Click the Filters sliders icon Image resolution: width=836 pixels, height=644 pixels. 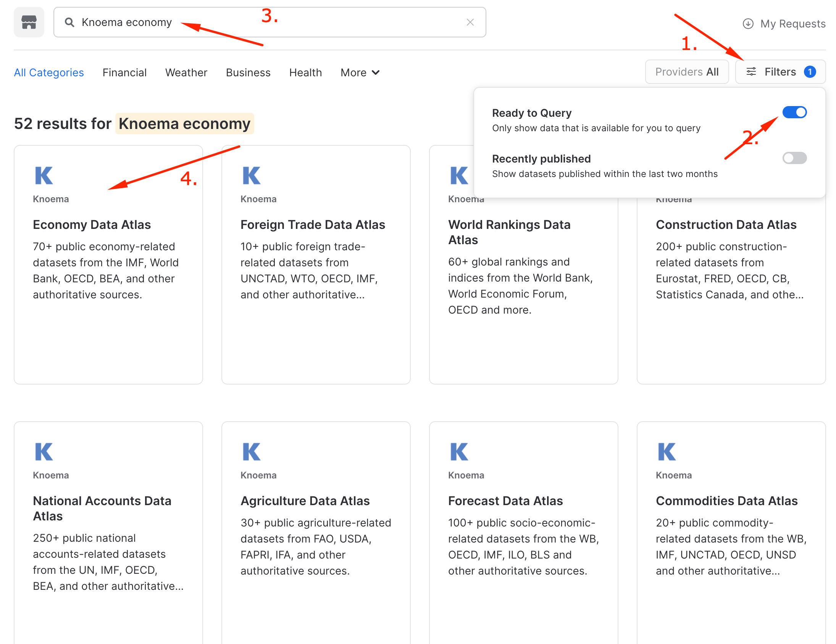(751, 72)
